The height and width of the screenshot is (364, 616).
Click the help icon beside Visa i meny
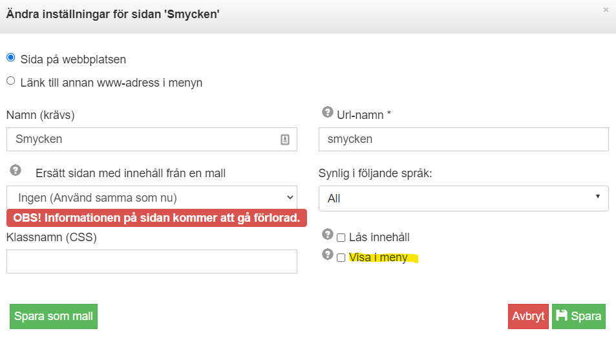tap(328, 254)
